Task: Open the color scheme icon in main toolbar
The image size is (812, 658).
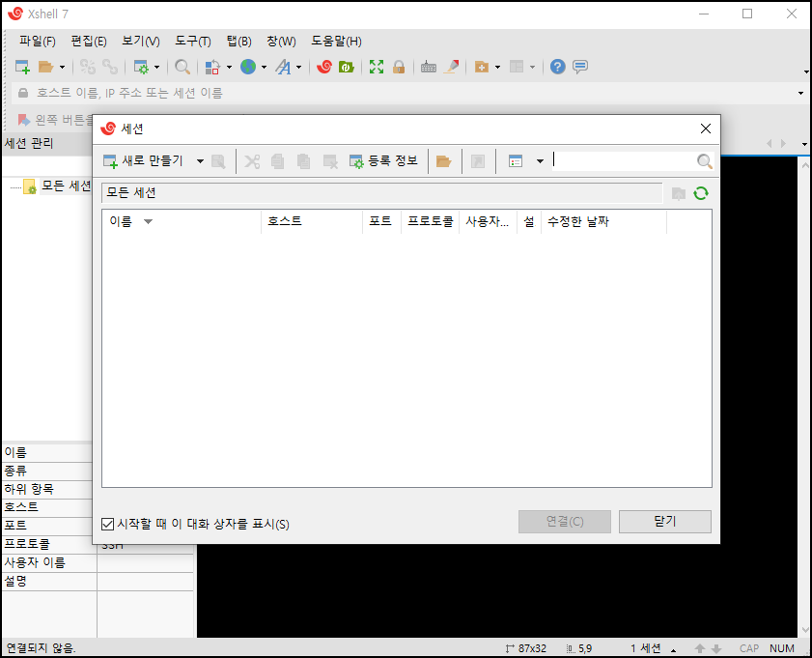Action: 212,67
